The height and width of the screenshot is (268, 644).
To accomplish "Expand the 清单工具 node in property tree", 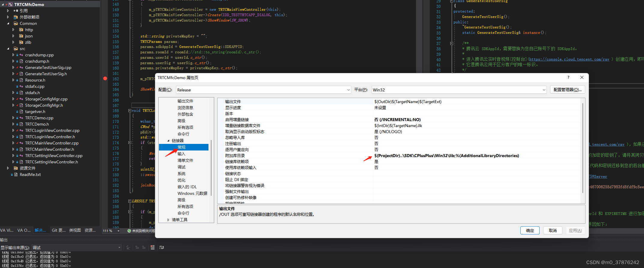I will pyautogui.click(x=168, y=220).
